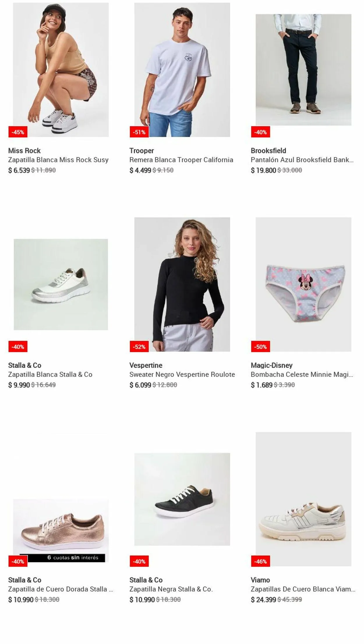Screen dimensions: 364x644
Task: Click the -51% discount badge on Trooper shirt
Action: (139, 132)
